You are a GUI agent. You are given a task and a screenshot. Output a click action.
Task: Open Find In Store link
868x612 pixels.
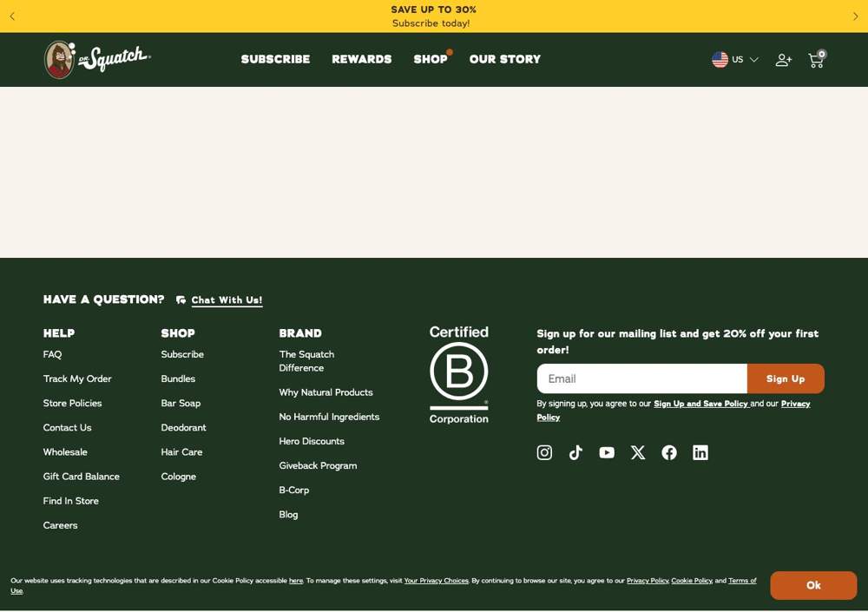71,501
